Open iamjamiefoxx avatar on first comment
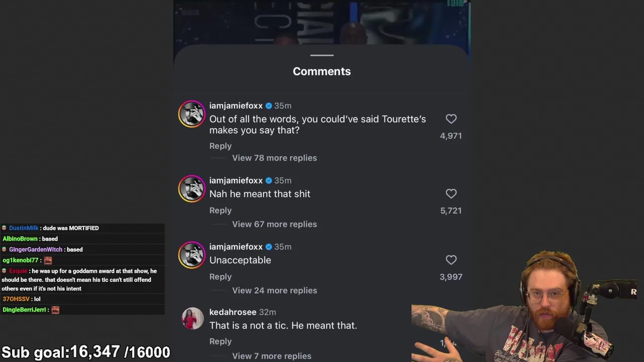644x362 pixels. [x=192, y=114]
